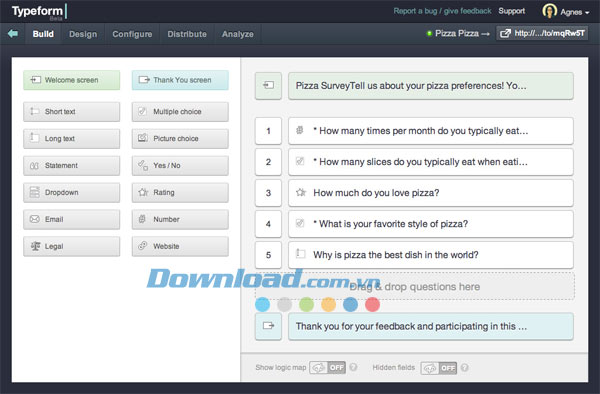The image size is (600, 394).
Task: Select question 1 about times per month
Action: tap(431, 131)
